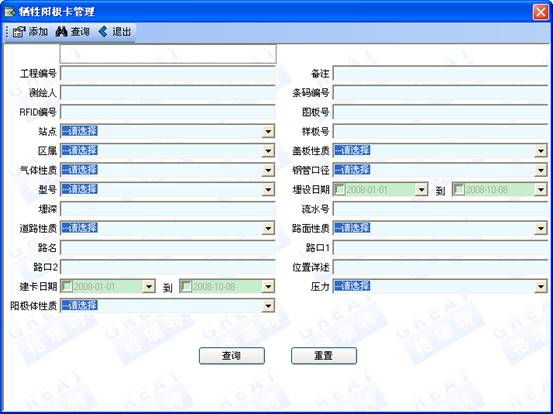Click the 备注 input field
Viewport: 553px width, 414px height.
click(x=440, y=73)
